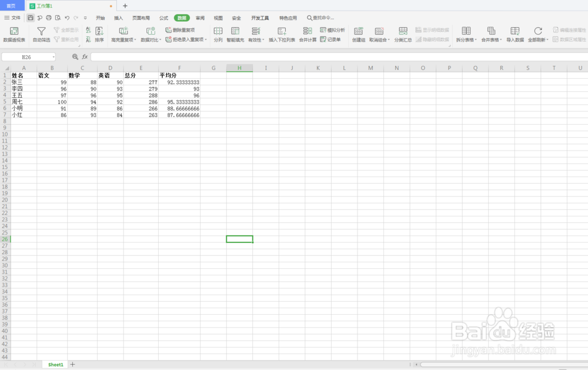The image size is (588, 370).
Task: Click the select-all corner of the sheet
Action: coord(5,68)
